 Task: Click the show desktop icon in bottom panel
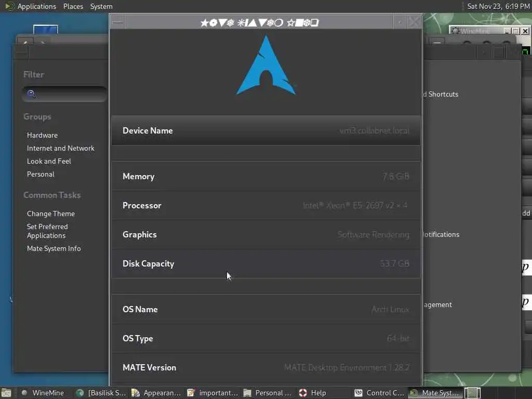pyautogui.click(x=6, y=393)
